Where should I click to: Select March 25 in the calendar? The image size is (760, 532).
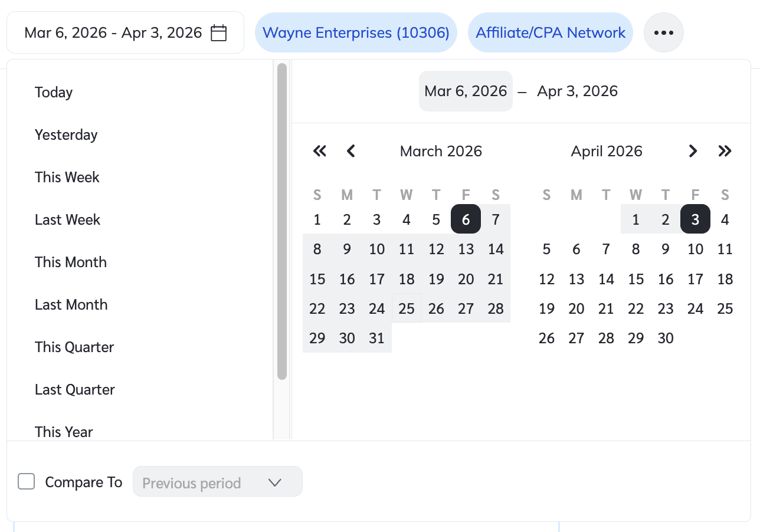(x=407, y=308)
